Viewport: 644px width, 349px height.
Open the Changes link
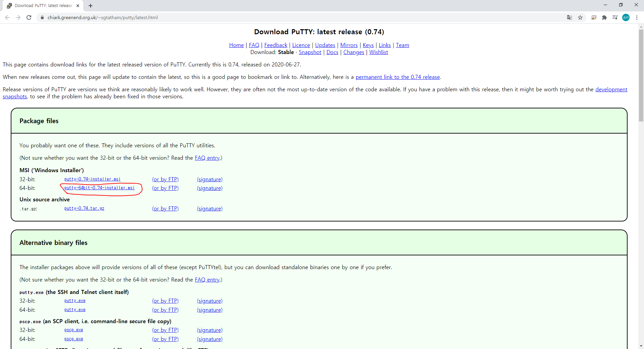(354, 52)
